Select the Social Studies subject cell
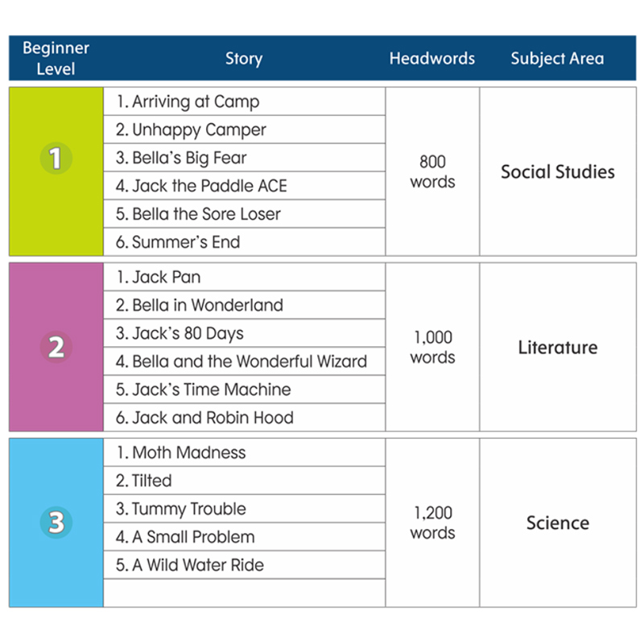Screen dimensions: 644x644 click(557, 171)
